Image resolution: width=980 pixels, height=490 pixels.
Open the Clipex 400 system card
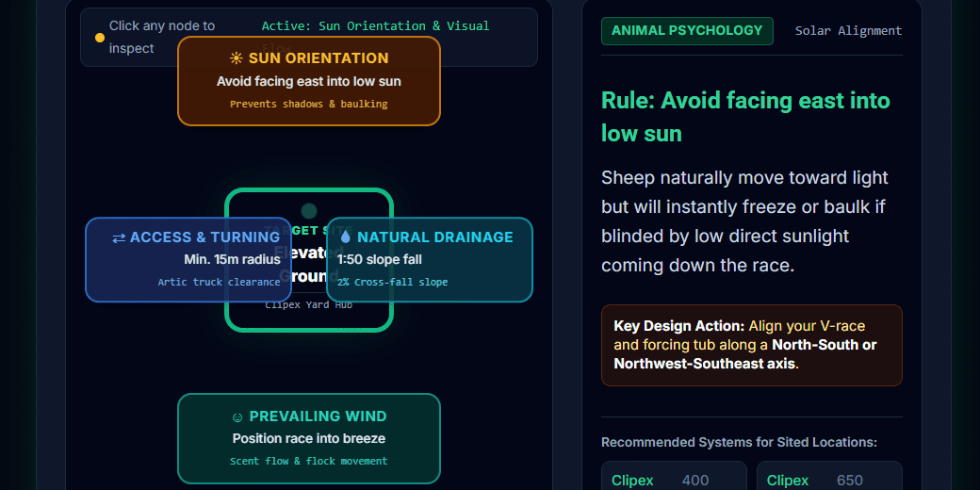674,476
